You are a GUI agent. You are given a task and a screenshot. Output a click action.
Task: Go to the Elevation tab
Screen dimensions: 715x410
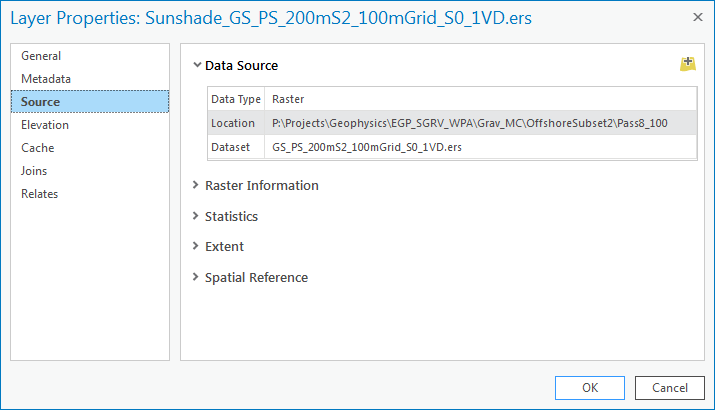45,125
